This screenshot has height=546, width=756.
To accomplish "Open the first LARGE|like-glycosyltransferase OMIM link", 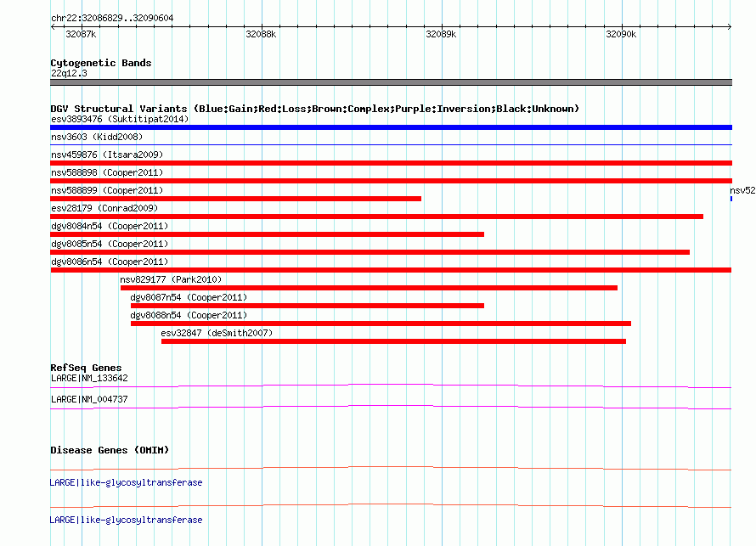I will 126,482.
